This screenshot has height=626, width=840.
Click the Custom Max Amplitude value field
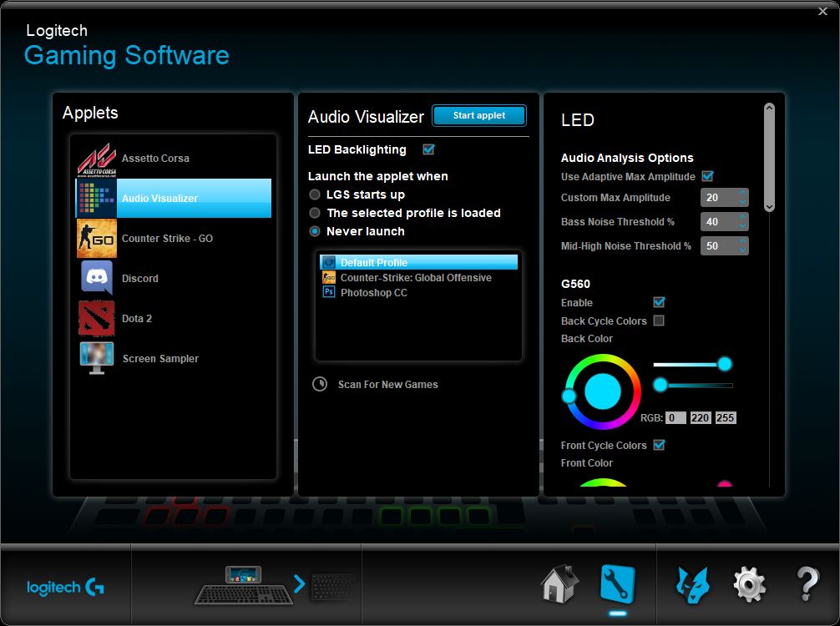coord(719,198)
